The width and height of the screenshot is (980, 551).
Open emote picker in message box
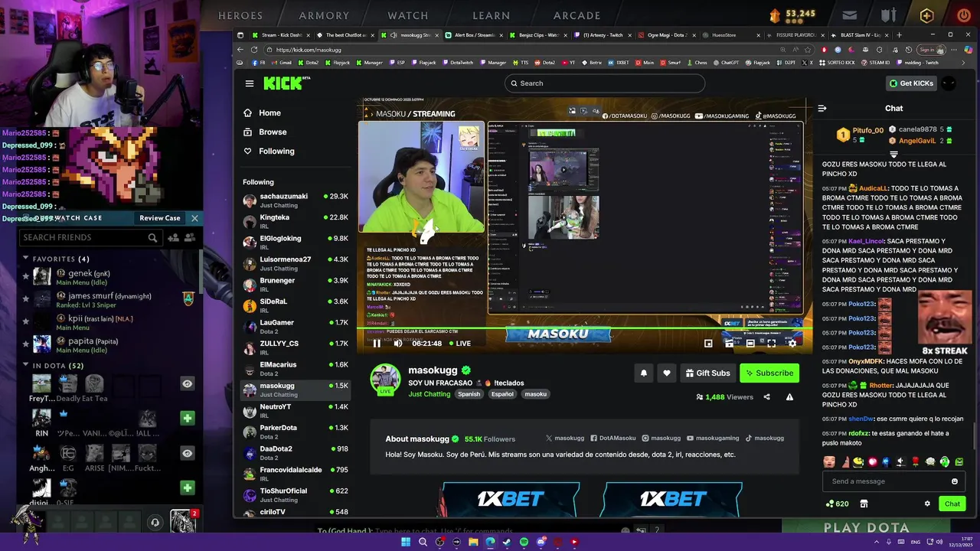[955, 481]
